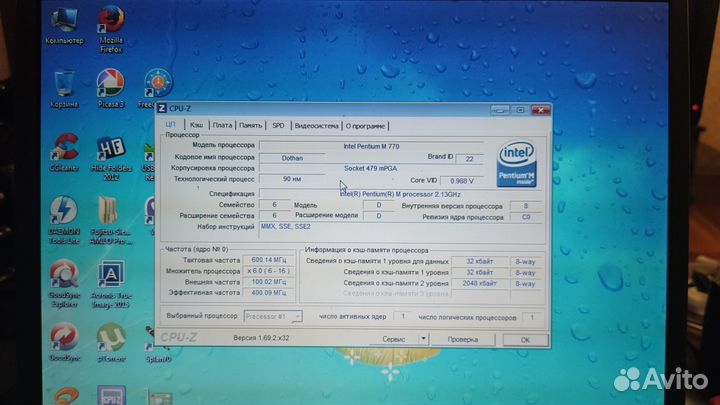Click the Проверка button
720x405 pixels.
462,339
